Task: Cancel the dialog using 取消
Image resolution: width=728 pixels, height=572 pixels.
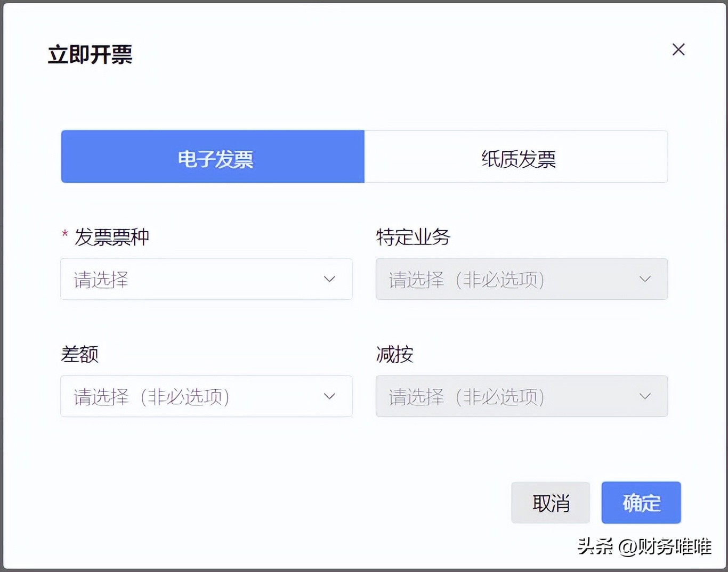Action: 551,502
